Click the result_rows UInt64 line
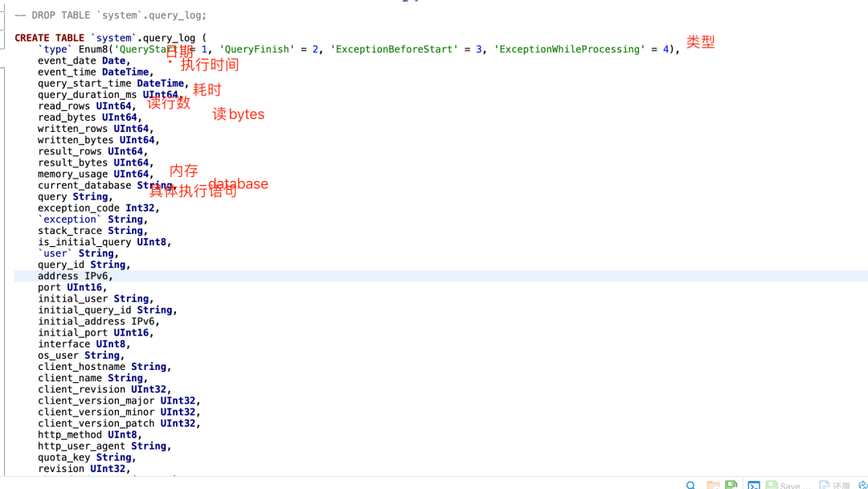Viewport: 868px width, 489px height. point(92,151)
